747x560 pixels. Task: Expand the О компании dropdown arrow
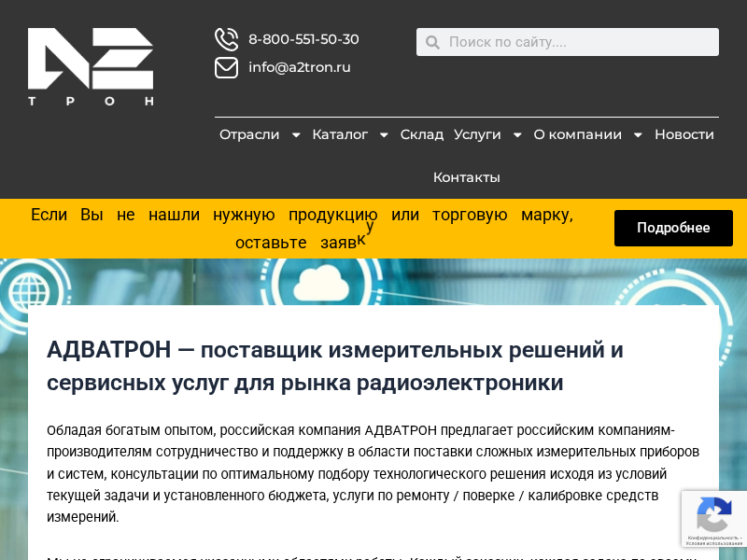[x=638, y=135]
